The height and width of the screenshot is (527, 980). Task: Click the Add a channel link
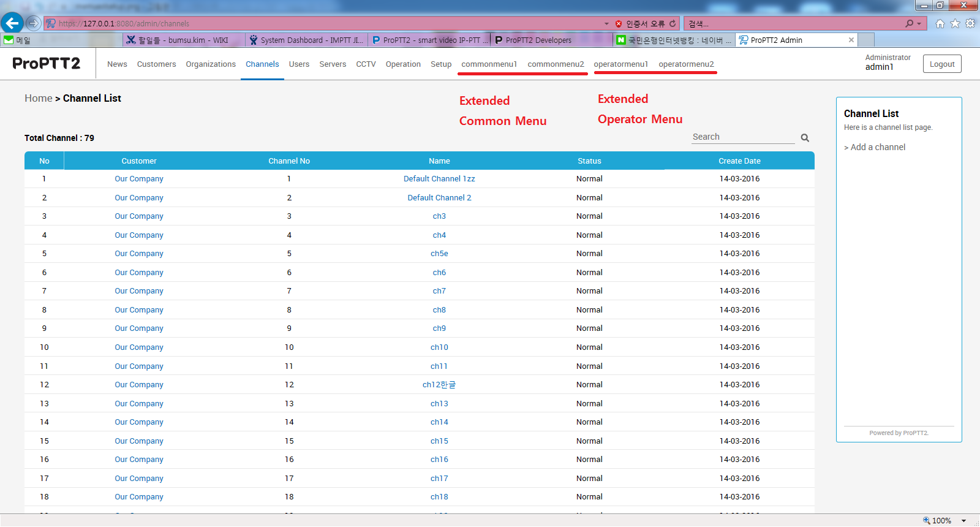coord(877,147)
